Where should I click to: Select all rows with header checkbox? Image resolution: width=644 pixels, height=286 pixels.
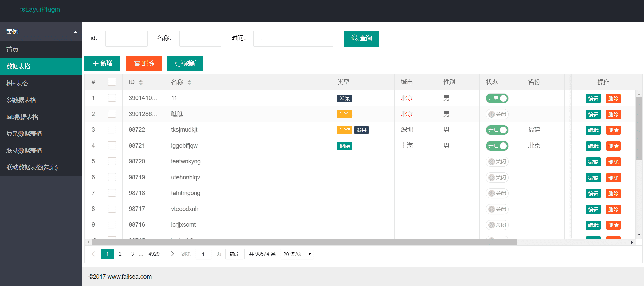pos(112,82)
